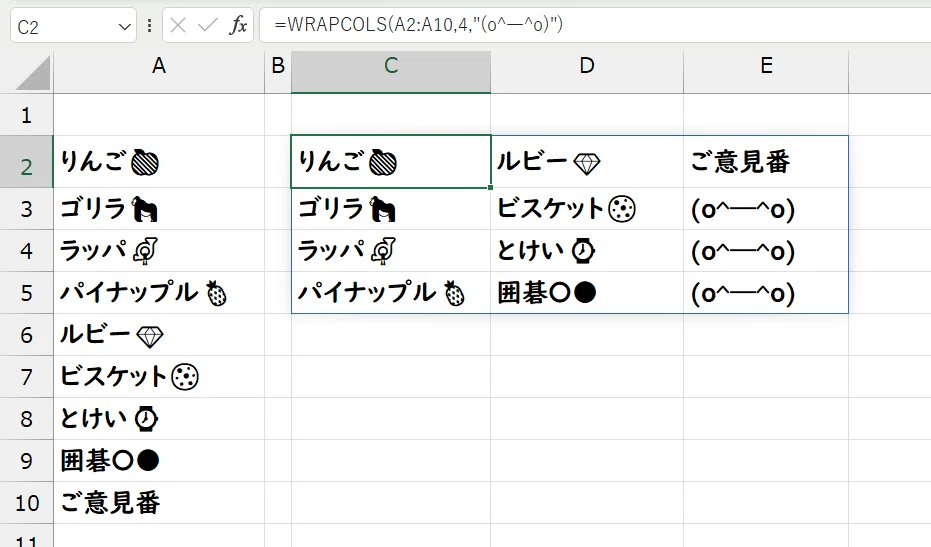Click the formula bar three-dot resize handle
Image resolution: width=931 pixels, height=547 pixels.
click(x=149, y=26)
